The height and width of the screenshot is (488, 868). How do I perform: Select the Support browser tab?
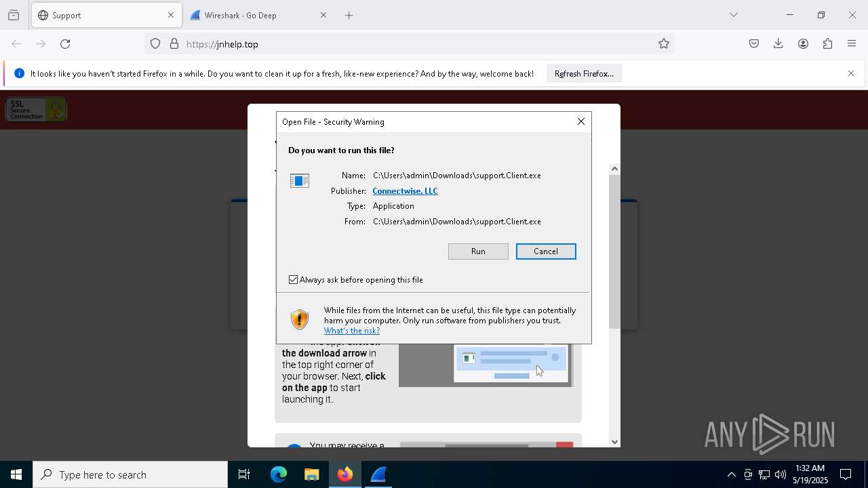tap(106, 15)
